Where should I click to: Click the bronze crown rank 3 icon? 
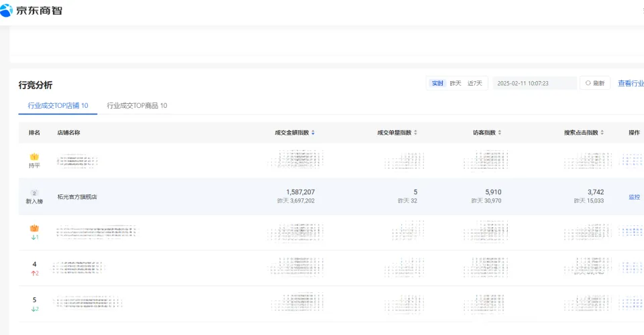coord(34,228)
